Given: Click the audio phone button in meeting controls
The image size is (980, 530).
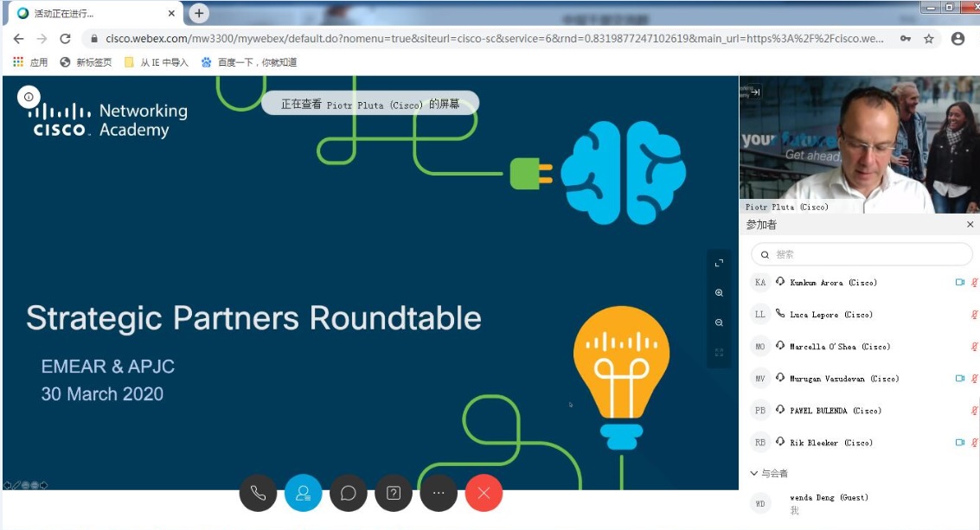Looking at the screenshot, I should coord(258,493).
